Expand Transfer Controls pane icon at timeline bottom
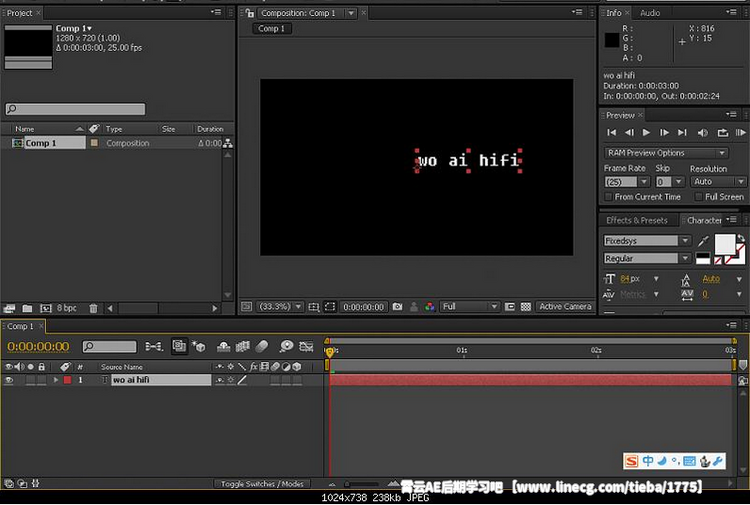The width and height of the screenshot is (750, 505). coord(22,483)
